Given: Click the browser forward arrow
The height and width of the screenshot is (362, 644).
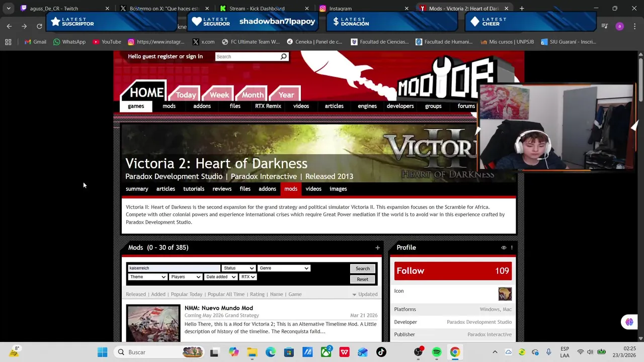Looking at the screenshot, I should 24,26.
